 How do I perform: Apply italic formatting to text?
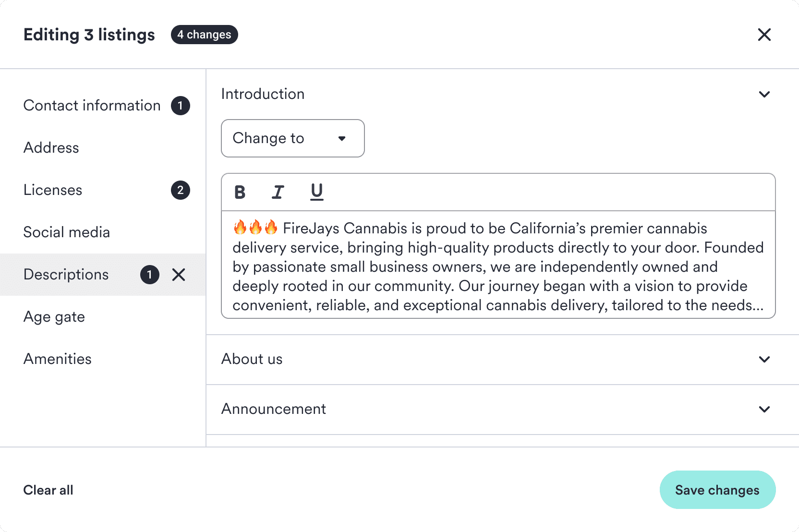coord(278,192)
